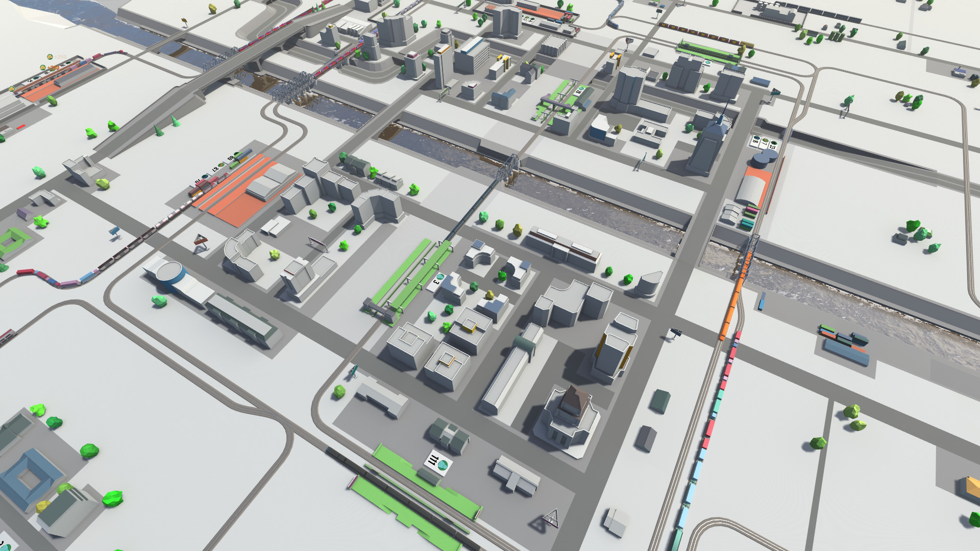Click the teal circle icon 12 on the viaduct station
The width and height of the screenshot is (980, 551).
pyautogui.click(x=581, y=88)
